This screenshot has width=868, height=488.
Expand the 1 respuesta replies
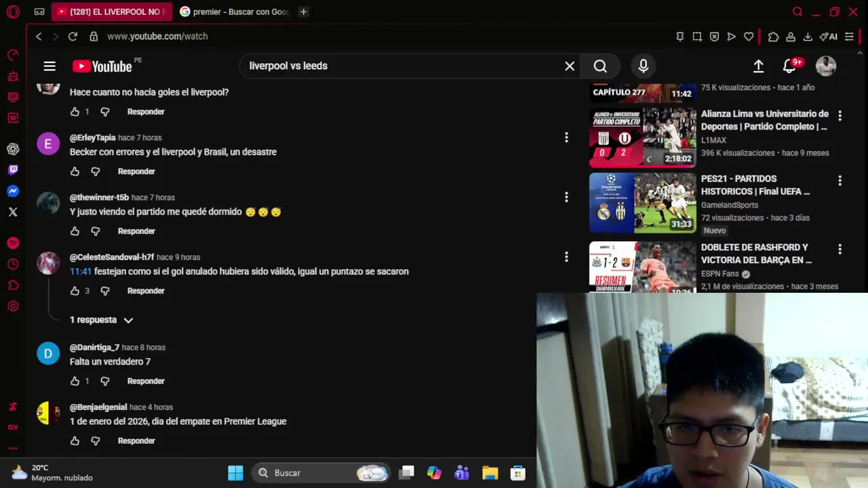[x=102, y=320]
